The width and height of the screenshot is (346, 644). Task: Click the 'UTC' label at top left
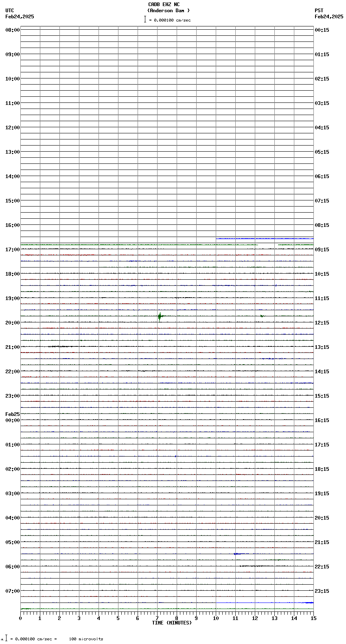coord(10,11)
